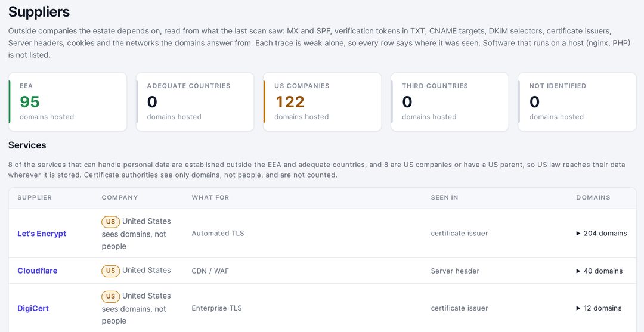Select the EEA 95 domains card
Screen dimensions: 644x332
pos(68,102)
